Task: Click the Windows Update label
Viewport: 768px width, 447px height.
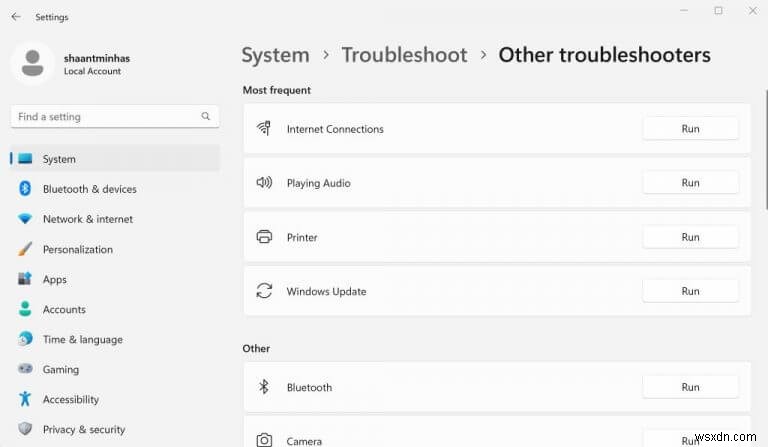Action: point(326,291)
